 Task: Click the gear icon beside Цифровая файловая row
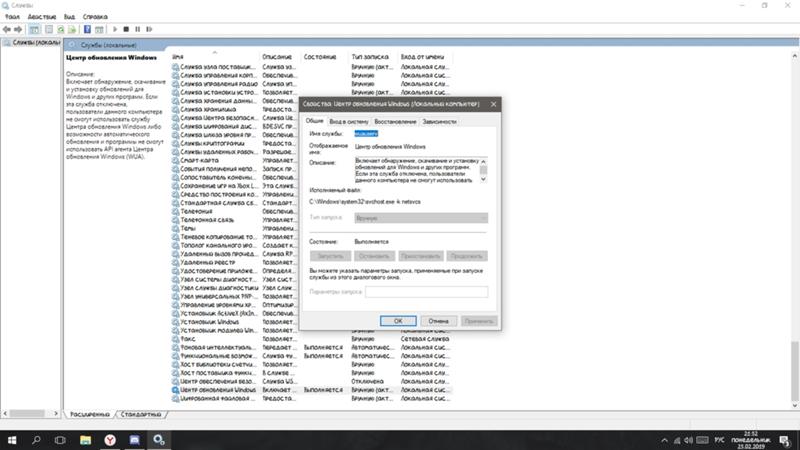pyautogui.click(x=176, y=398)
